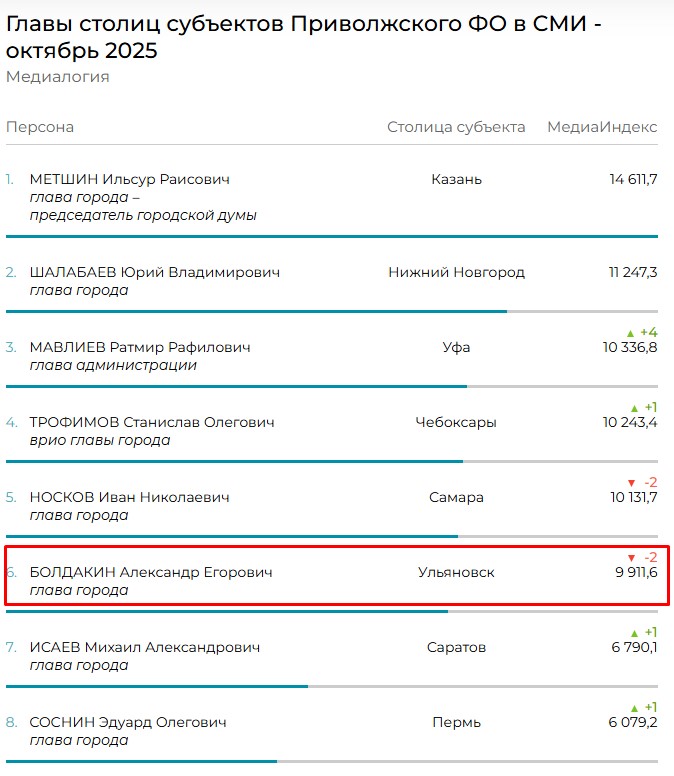Viewport: 674px width, 776px height.
Task: Select the highlighted БОЛДАКИН Александр Егорович name
Action: coord(151,572)
